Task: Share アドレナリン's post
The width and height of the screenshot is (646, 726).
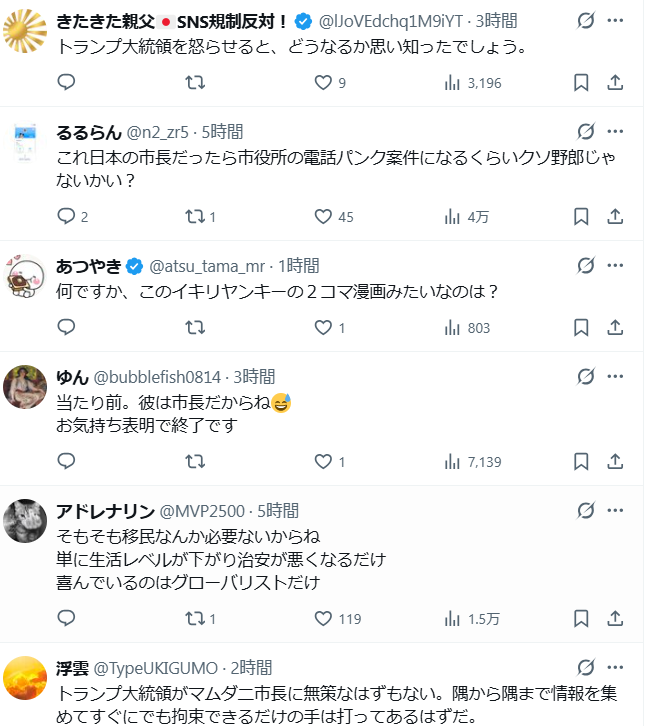Action: tap(616, 618)
